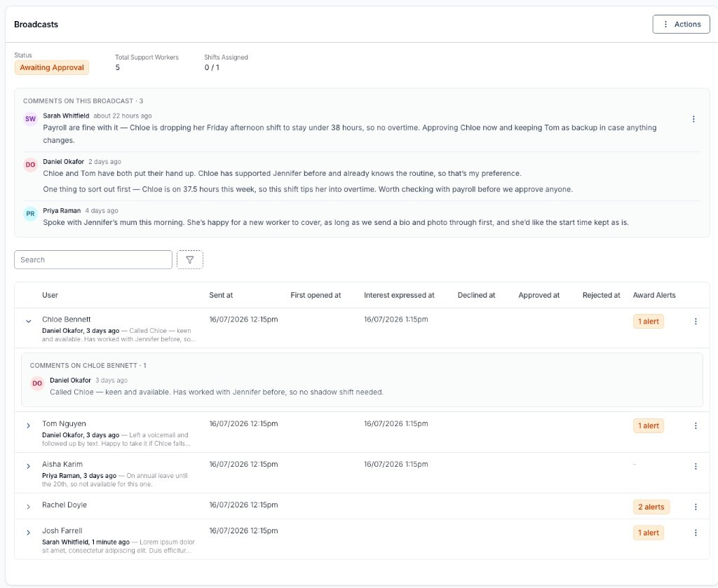Click the DO avatar in Chloe Bennett comments
This screenshot has width=718, height=588.
pyautogui.click(x=37, y=383)
